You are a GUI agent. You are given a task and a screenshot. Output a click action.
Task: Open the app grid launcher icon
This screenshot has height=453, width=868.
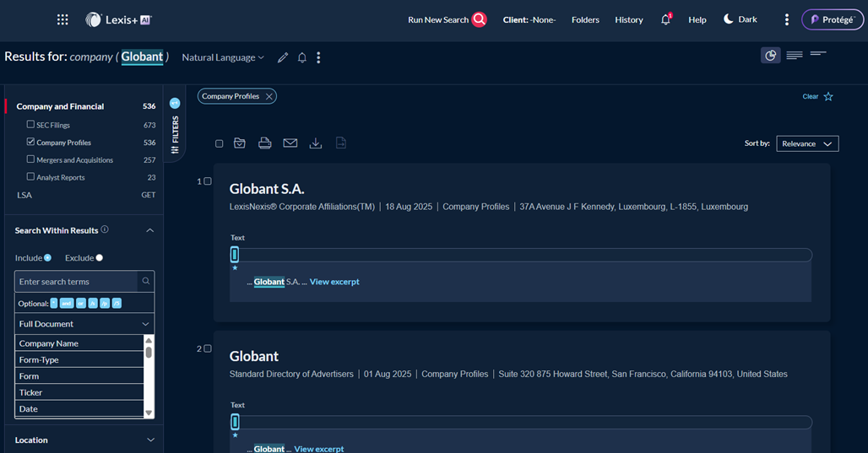[62, 19]
